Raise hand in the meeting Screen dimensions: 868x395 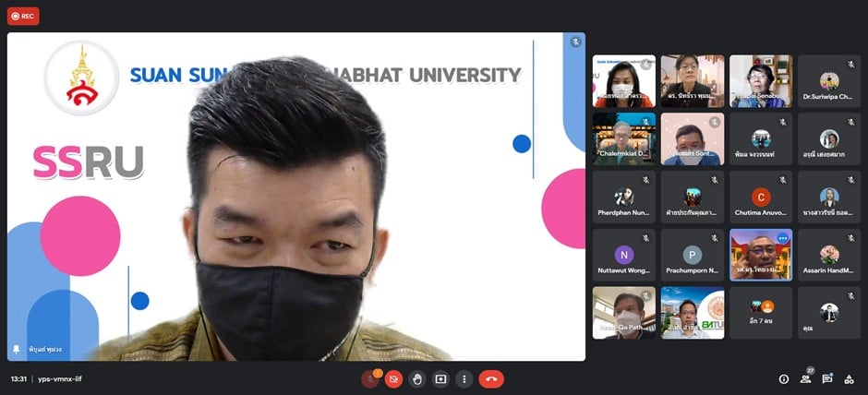coord(417,378)
